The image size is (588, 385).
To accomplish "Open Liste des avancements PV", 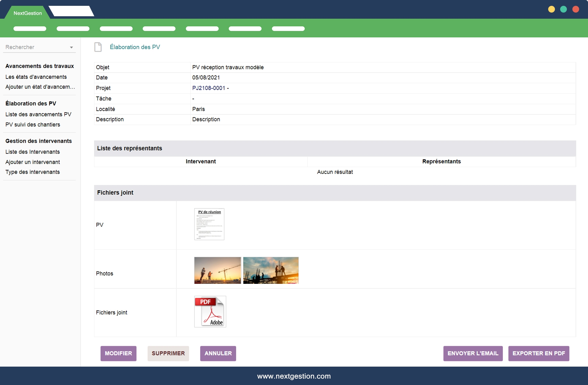I will pyautogui.click(x=38, y=114).
